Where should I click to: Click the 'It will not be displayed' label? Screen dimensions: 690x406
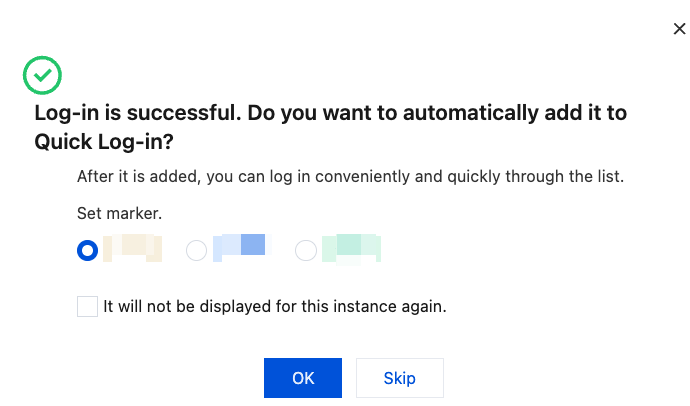pyautogui.click(x=275, y=306)
